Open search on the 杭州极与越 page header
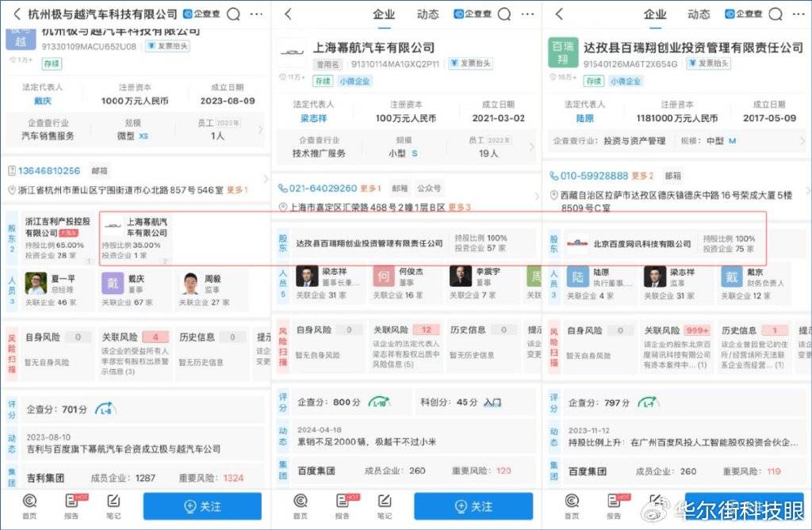The width and height of the screenshot is (812, 530). pos(234,14)
